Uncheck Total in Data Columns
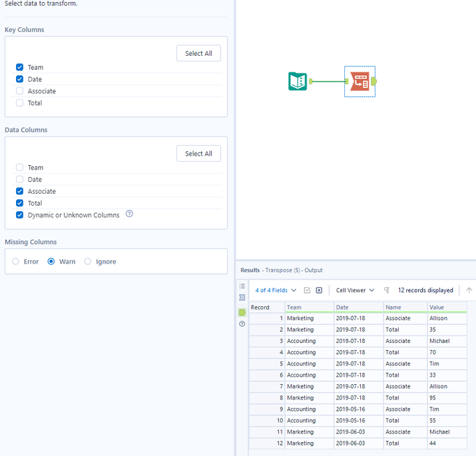 click(x=20, y=203)
